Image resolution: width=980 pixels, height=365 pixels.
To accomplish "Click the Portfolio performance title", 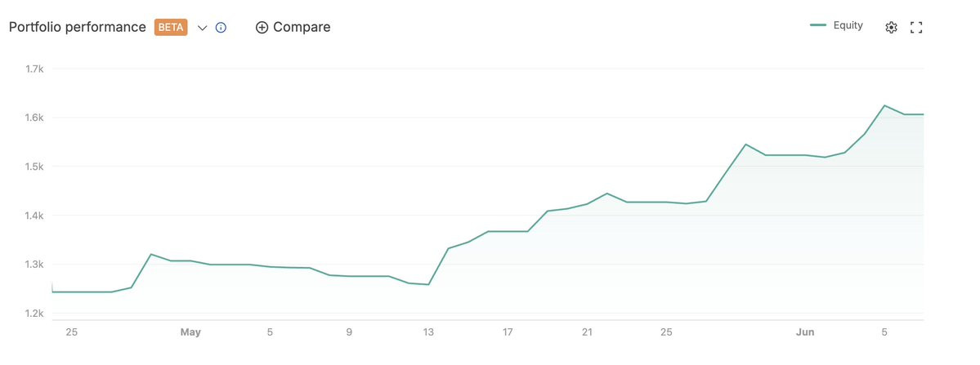I will coord(77,28).
